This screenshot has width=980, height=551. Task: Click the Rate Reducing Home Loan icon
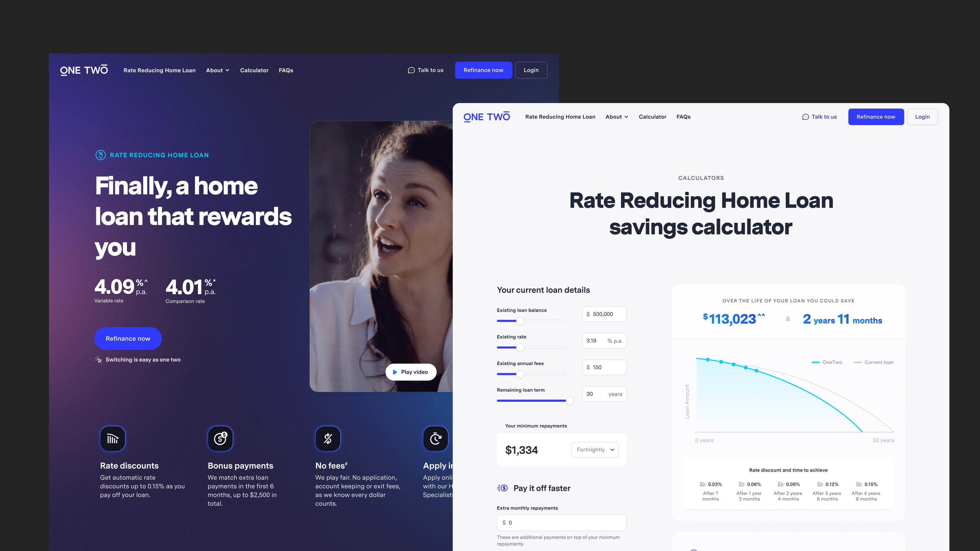coord(100,155)
